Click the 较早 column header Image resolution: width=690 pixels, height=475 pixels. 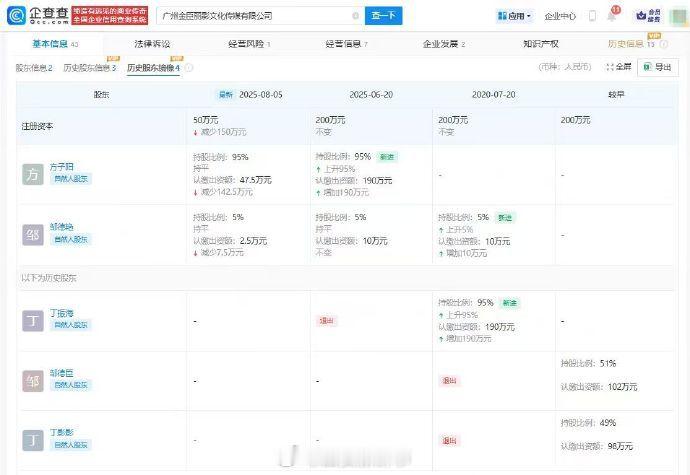pyautogui.click(x=616, y=95)
